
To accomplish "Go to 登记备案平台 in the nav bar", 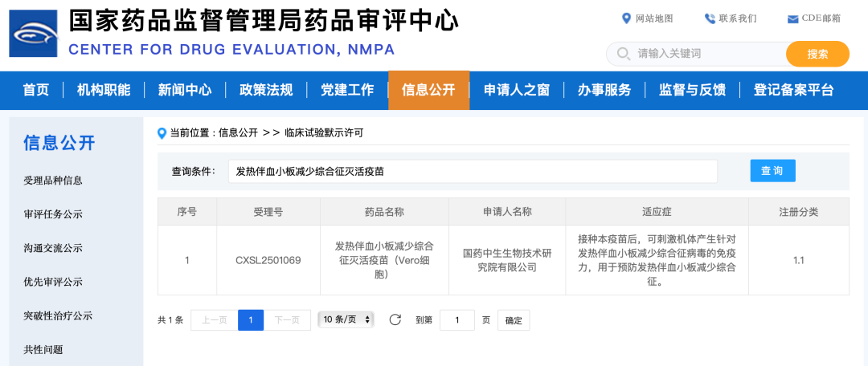I will coord(793,90).
